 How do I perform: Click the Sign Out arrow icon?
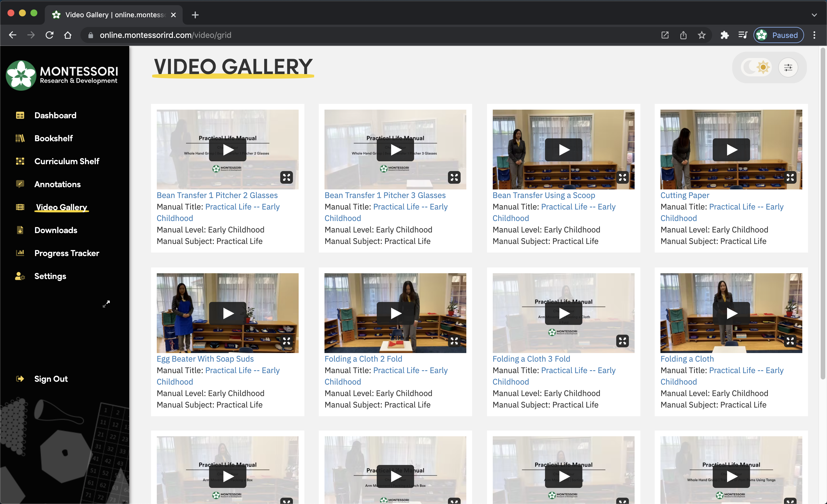pyautogui.click(x=20, y=379)
